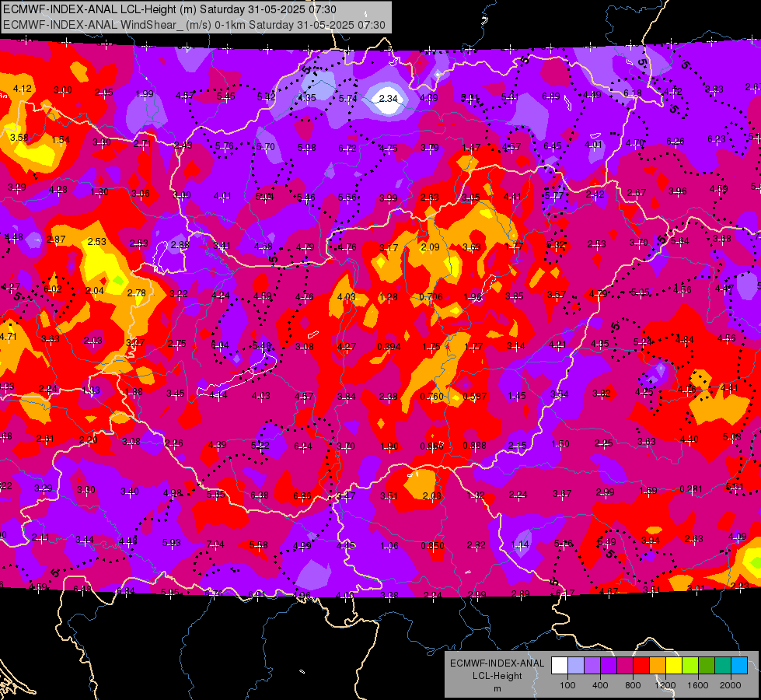Screen dimensions: 761x700
Task: Click the wind shear value 2.87
Action: click(x=56, y=239)
